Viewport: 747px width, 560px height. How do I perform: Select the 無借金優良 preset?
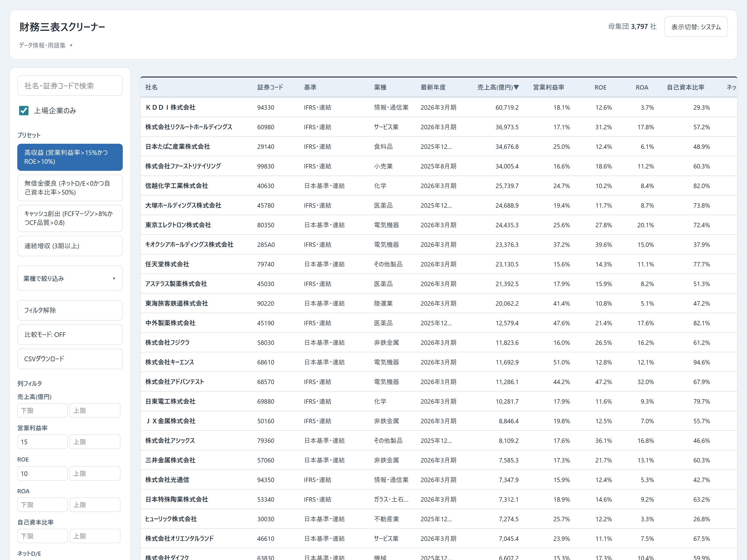(70, 188)
